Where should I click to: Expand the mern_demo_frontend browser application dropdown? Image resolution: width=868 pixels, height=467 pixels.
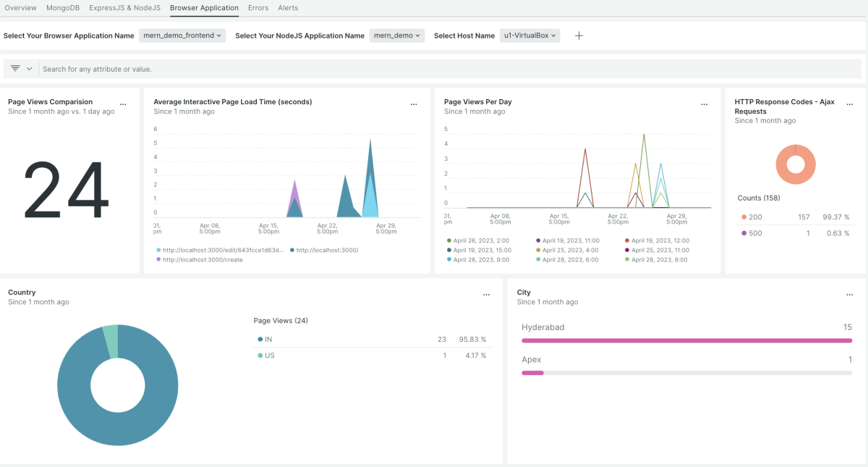click(x=182, y=35)
